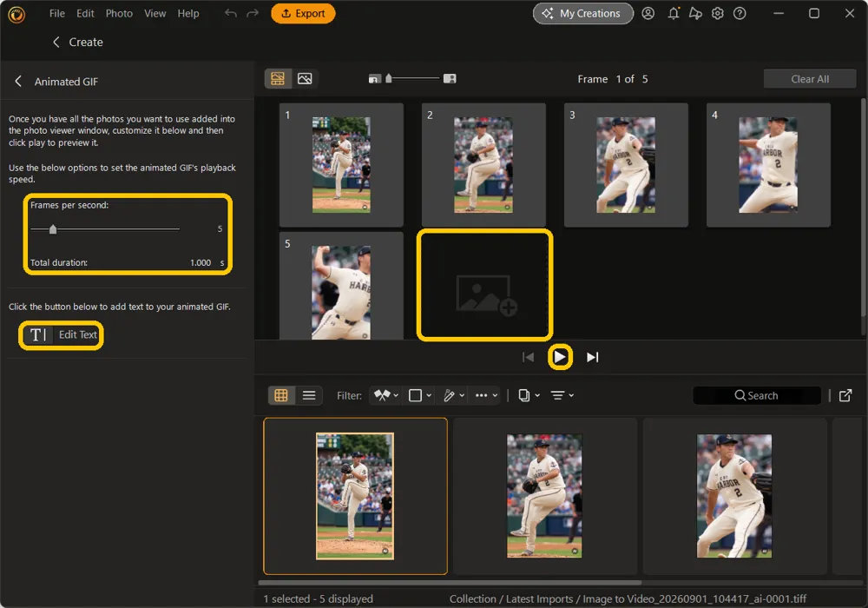Step to the next frame
868x608 pixels.
(592, 357)
